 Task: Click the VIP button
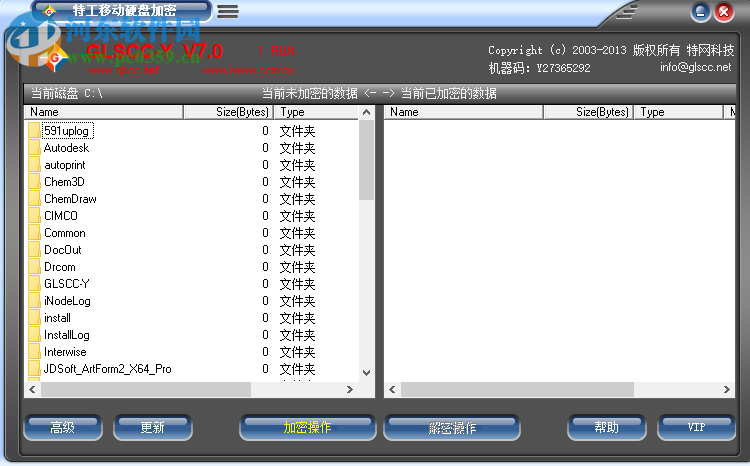point(696,427)
